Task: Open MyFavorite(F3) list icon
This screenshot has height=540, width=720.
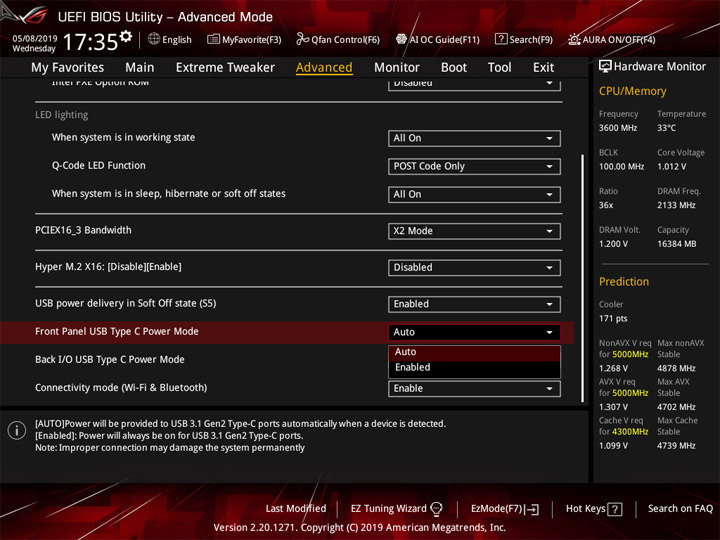Action: coord(213,39)
